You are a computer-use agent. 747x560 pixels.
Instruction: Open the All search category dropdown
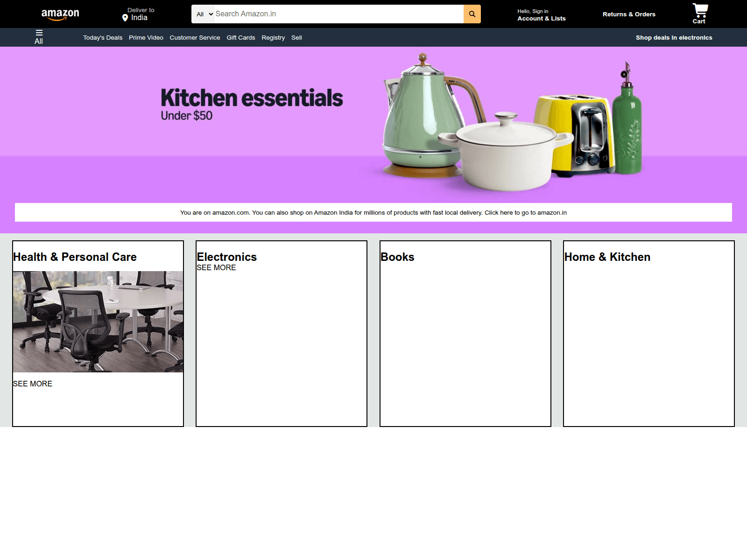point(204,14)
